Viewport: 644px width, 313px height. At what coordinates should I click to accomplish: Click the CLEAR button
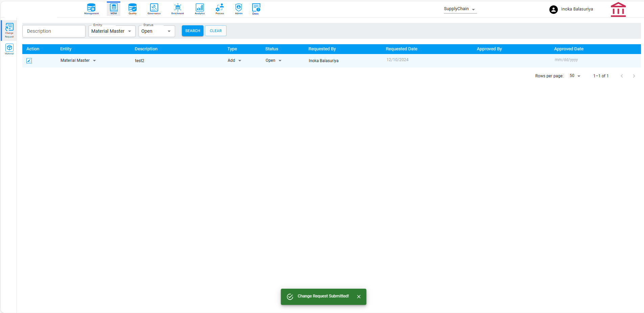pos(216,31)
